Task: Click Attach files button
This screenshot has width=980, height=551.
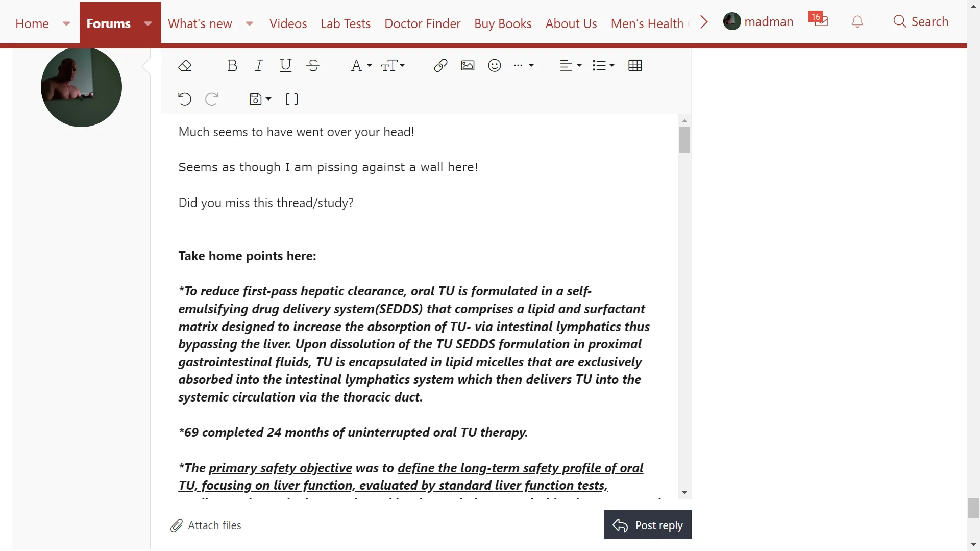Action: tap(206, 525)
